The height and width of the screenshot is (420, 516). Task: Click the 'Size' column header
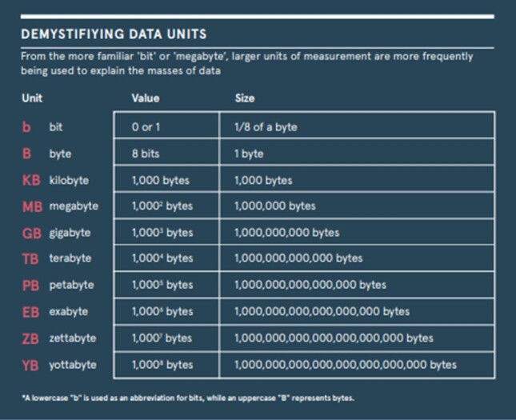(x=245, y=98)
